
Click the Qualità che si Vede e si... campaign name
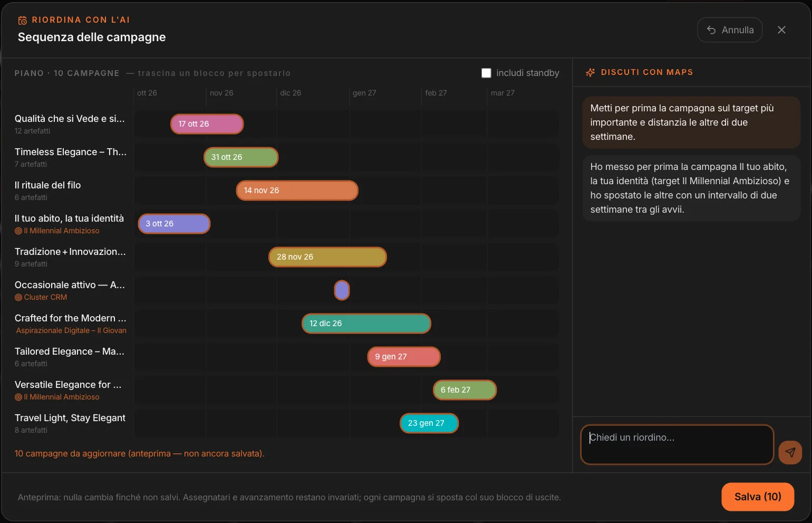[x=70, y=119]
